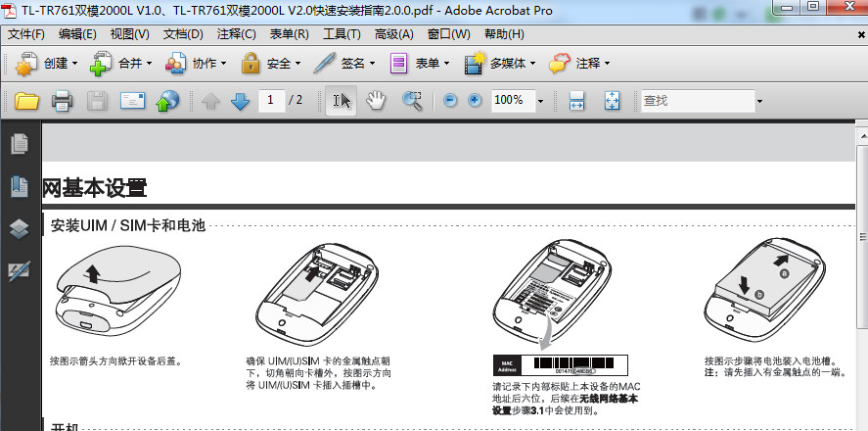
Task: Click the Fit Width scrolling icon
Action: (576, 101)
